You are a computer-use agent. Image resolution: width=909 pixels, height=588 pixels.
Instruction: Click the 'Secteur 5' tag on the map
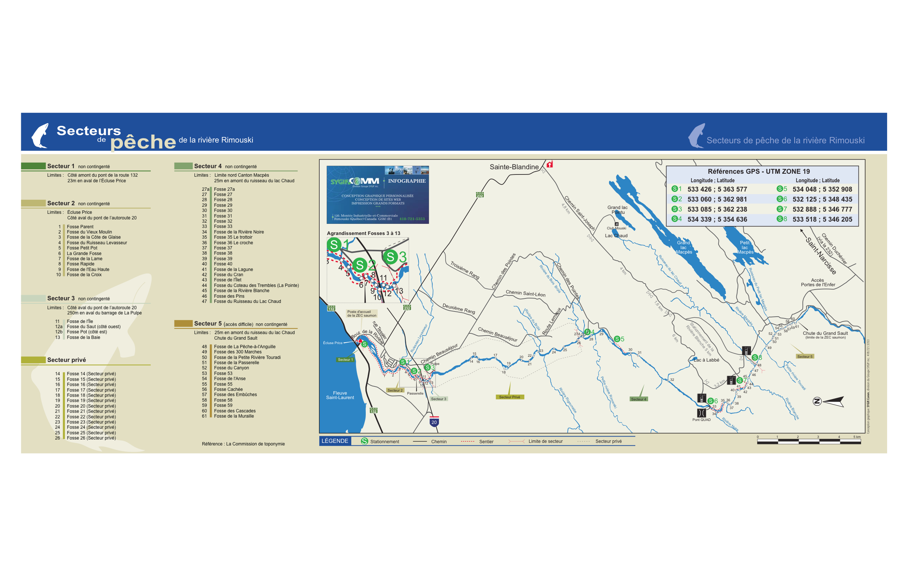point(805,357)
